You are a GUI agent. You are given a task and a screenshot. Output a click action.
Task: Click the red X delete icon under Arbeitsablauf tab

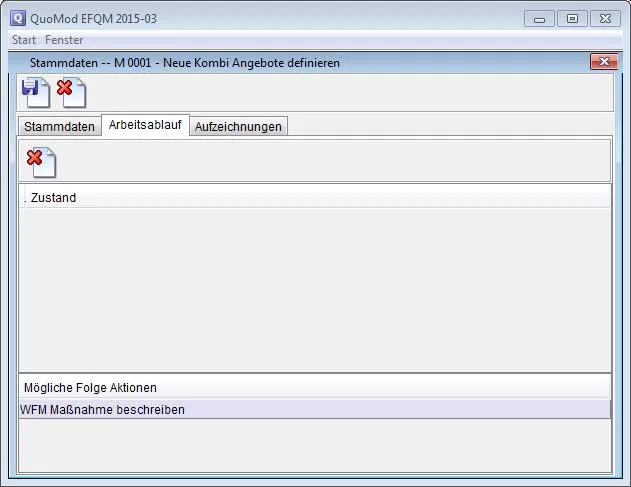pos(41,161)
